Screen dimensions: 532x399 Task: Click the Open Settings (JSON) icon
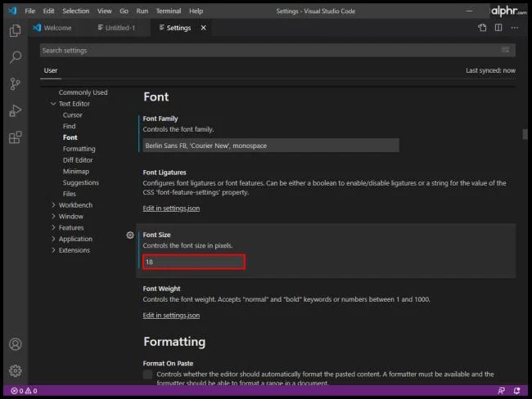482,28
